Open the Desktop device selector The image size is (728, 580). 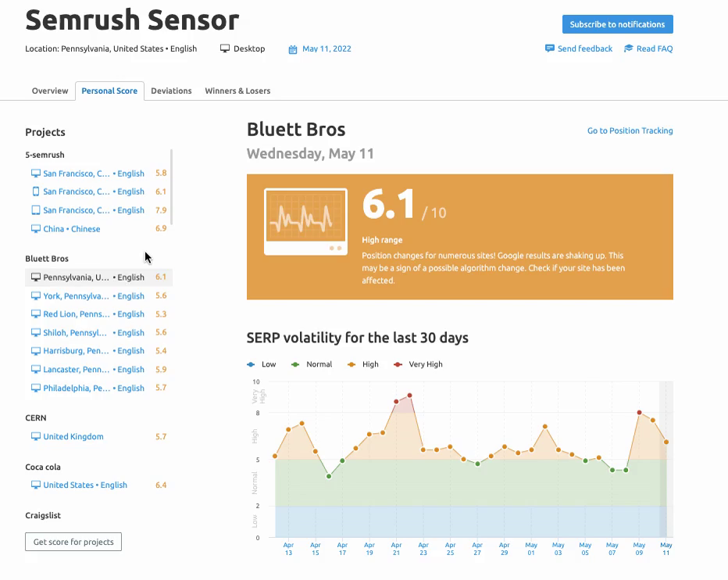248,48
